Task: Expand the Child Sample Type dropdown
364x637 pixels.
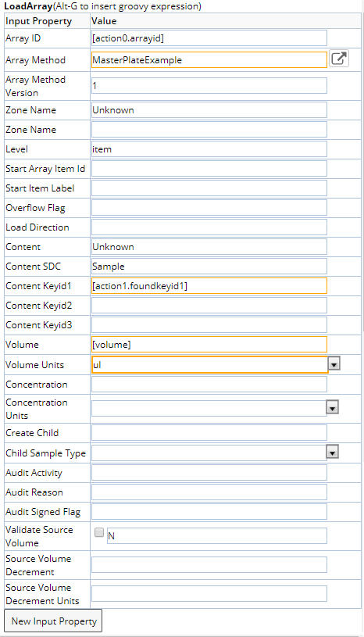Action: coord(332,453)
